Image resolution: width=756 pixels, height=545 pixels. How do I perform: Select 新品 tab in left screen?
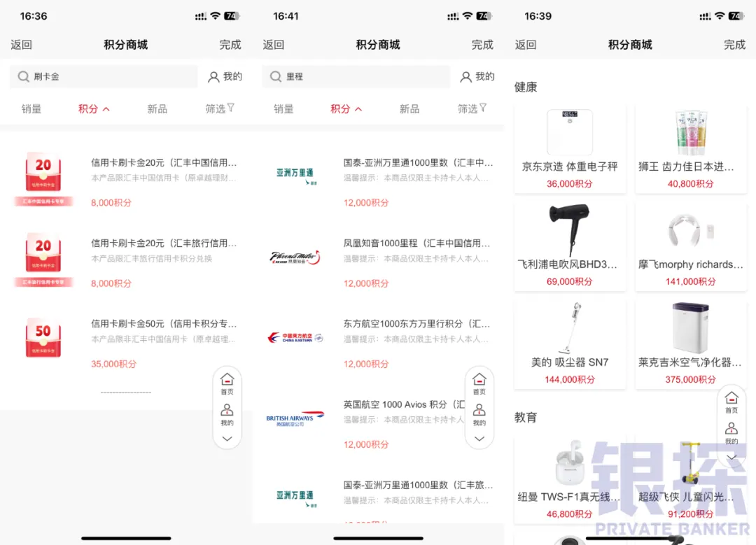coord(157,109)
